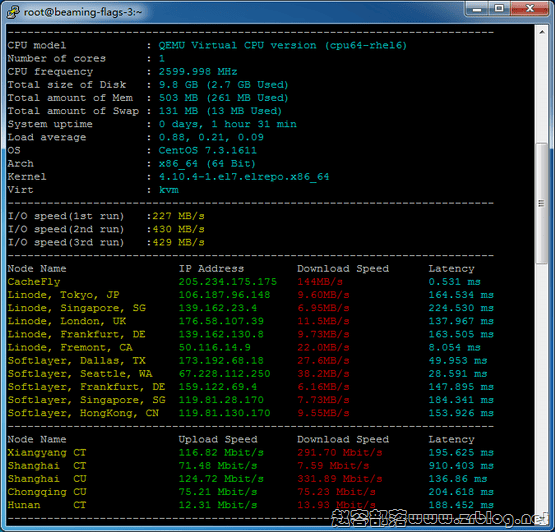Click the QEMU Virtual CPU model text
Image resolution: width=555 pixels, height=532 pixels.
tap(282, 45)
